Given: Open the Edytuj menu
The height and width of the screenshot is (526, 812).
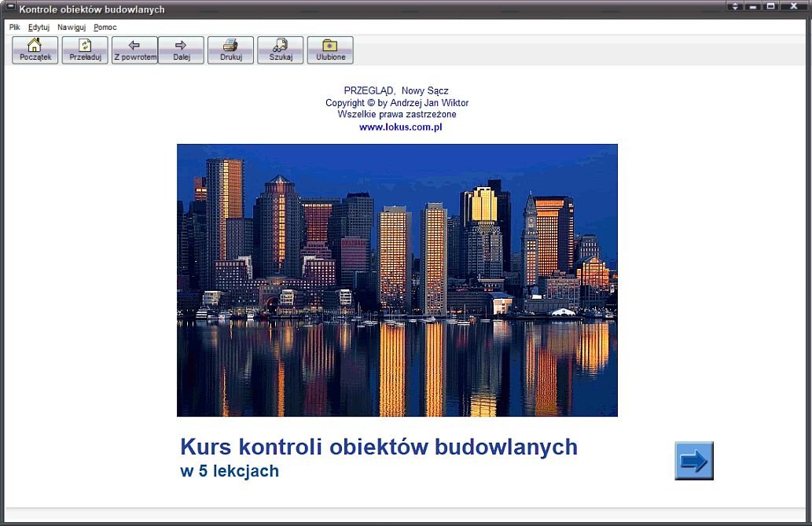Looking at the screenshot, I should click(39, 28).
